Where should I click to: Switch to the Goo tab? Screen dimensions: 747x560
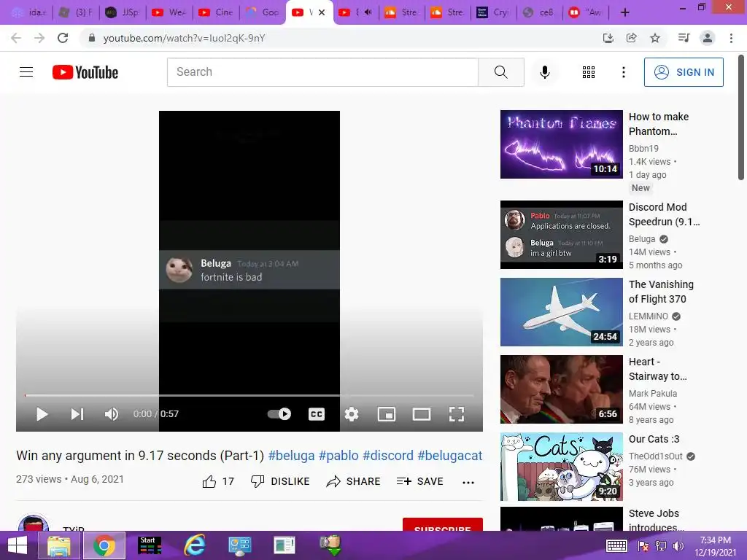(x=262, y=12)
